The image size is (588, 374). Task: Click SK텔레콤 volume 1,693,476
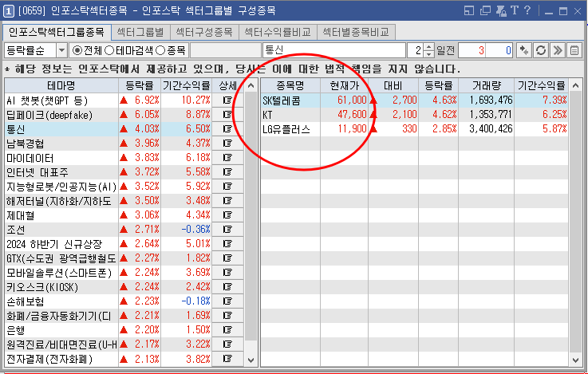pos(491,100)
